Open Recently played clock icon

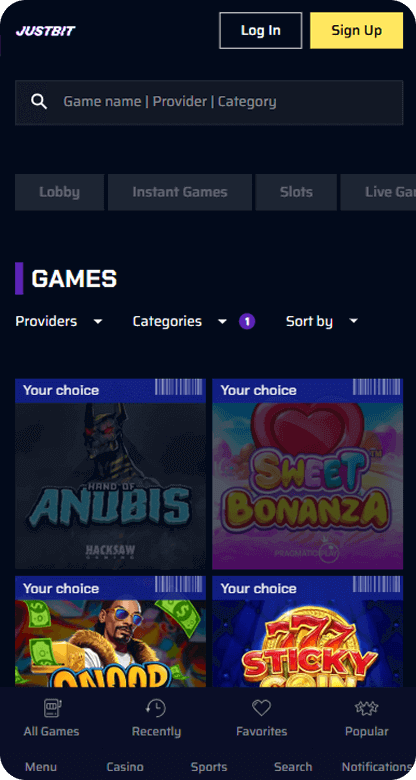pyautogui.click(x=156, y=707)
